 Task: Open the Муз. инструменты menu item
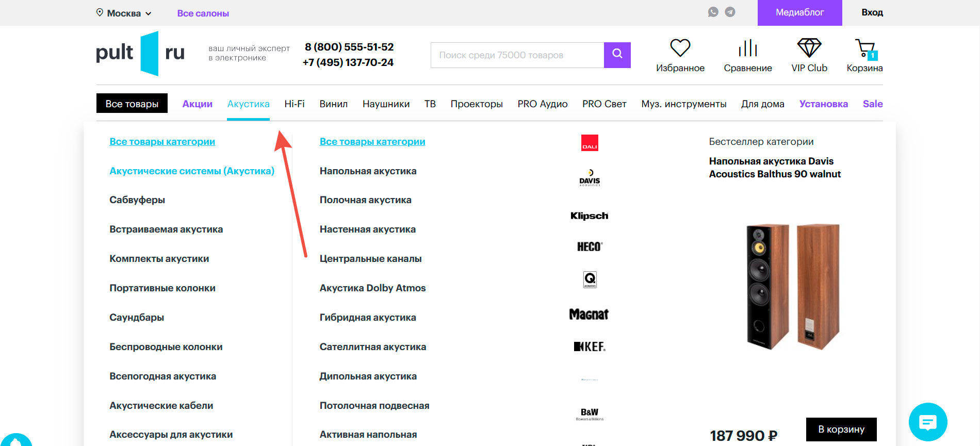[x=684, y=104]
